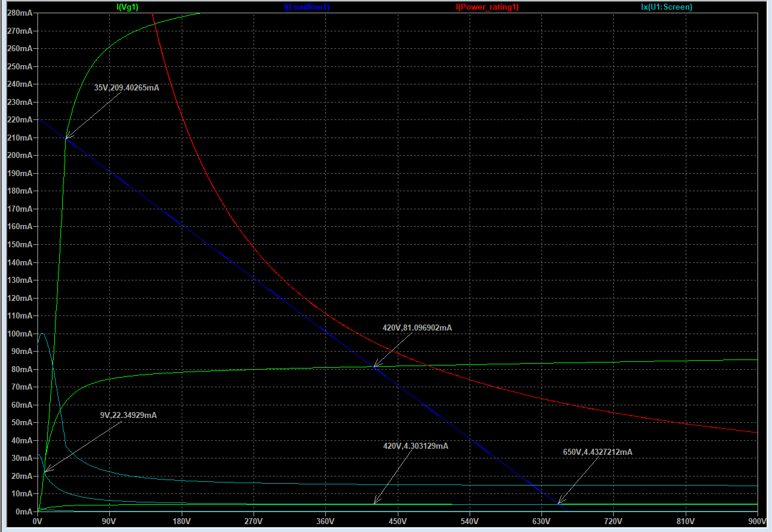This screenshot has height=532, width=772.
Task: Click the 140mA tick on vertical axis
Action: (19, 262)
